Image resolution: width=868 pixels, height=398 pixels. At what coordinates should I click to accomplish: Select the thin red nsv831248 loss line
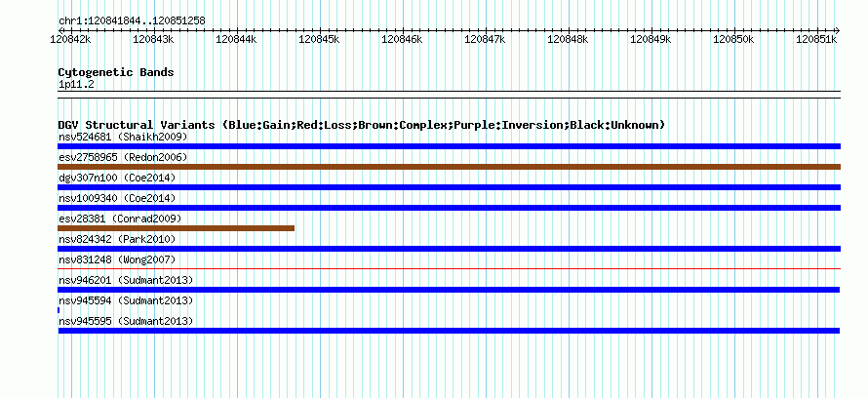click(x=449, y=269)
